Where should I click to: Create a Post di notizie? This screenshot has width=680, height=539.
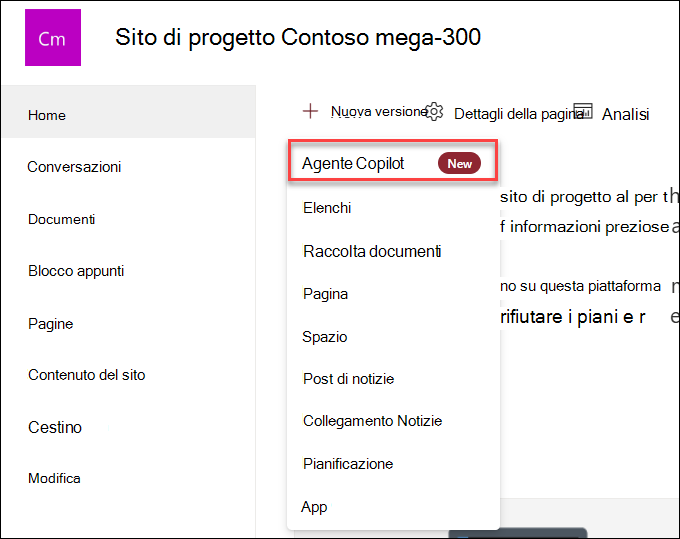[349, 379]
